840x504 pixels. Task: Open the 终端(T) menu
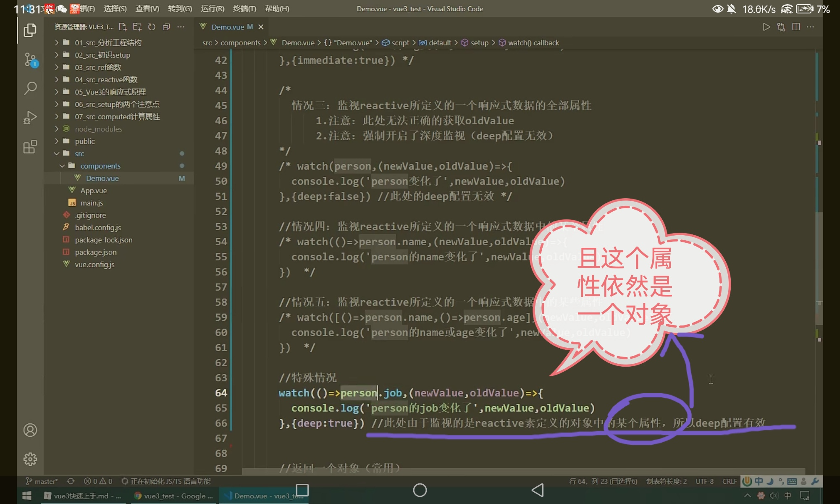pyautogui.click(x=244, y=9)
